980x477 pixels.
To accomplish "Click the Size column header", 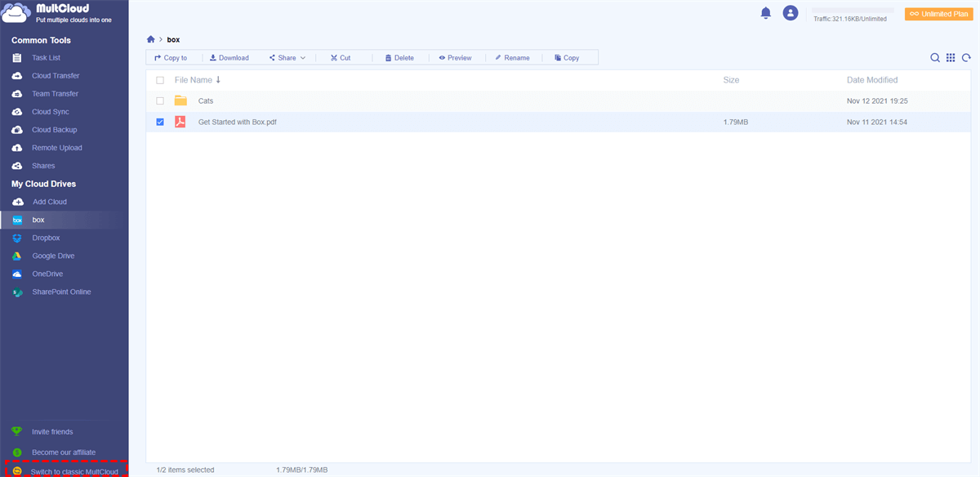I will coord(731,80).
